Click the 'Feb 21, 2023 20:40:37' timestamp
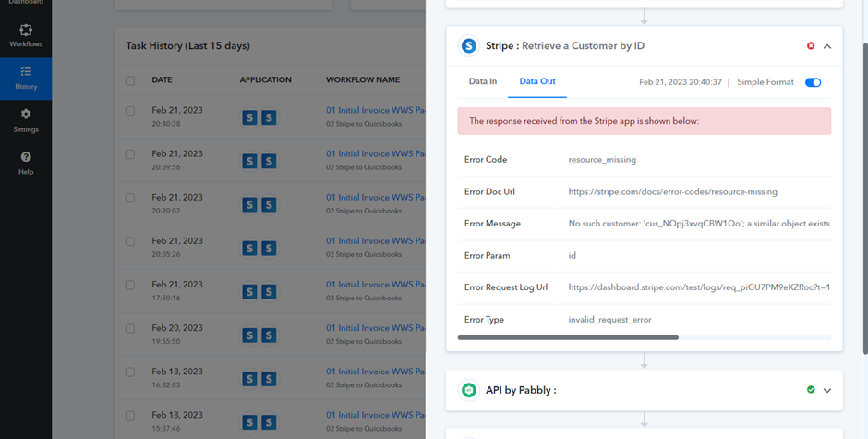 pos(681,82)
